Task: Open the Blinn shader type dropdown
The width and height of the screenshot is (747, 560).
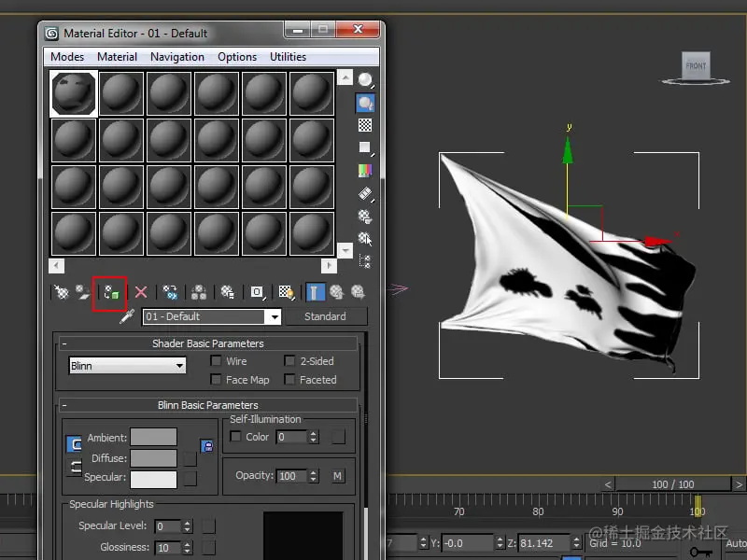Action: [x=179, y=366]
